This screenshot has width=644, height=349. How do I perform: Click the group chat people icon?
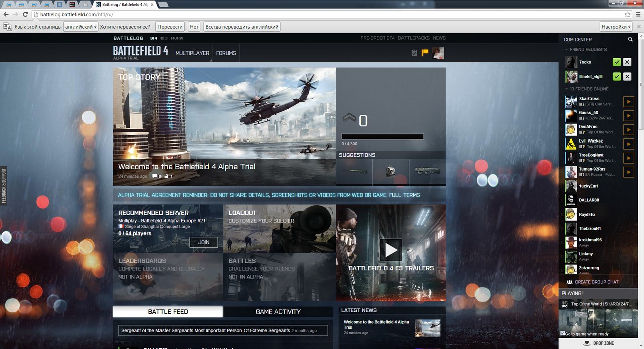click(x=570, y=282)
